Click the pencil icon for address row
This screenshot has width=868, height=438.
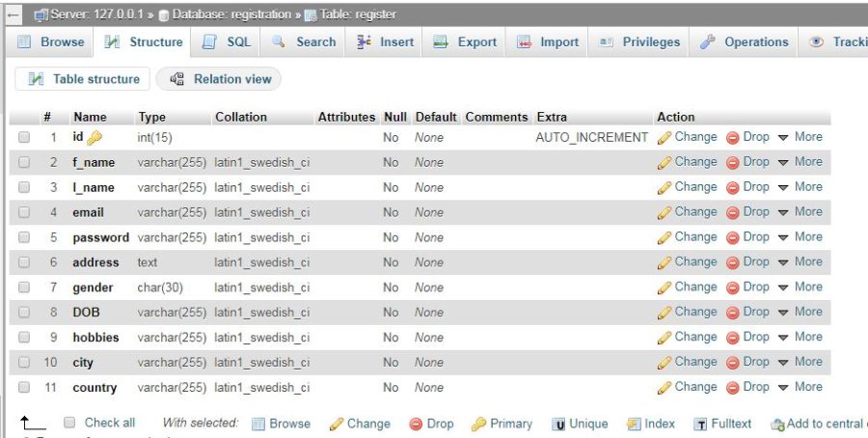(x=665, y=262)
